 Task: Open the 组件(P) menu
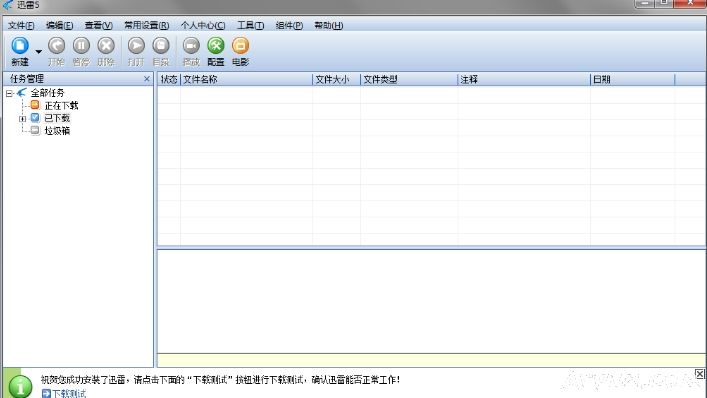[x=289, y=25]
